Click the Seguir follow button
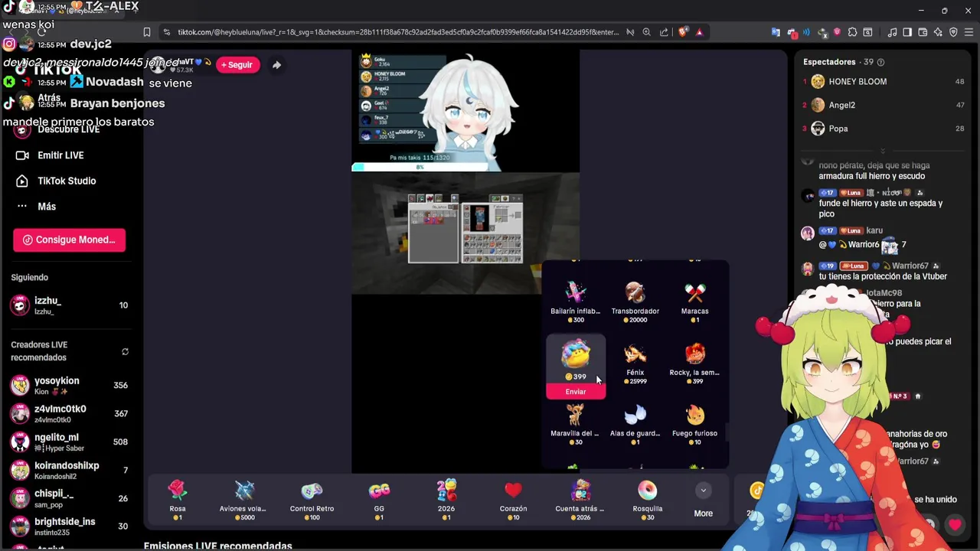The image size is (980, 551). pos(237,65)
